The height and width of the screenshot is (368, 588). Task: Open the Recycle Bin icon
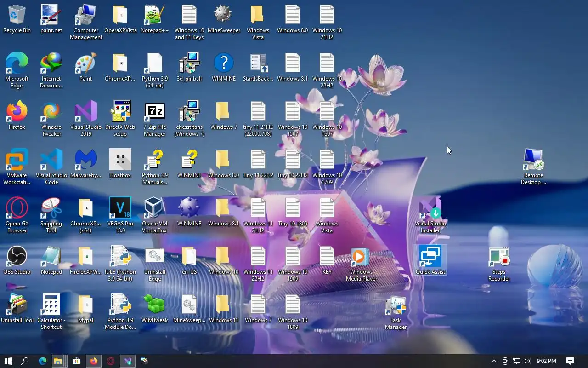(17, 19)
